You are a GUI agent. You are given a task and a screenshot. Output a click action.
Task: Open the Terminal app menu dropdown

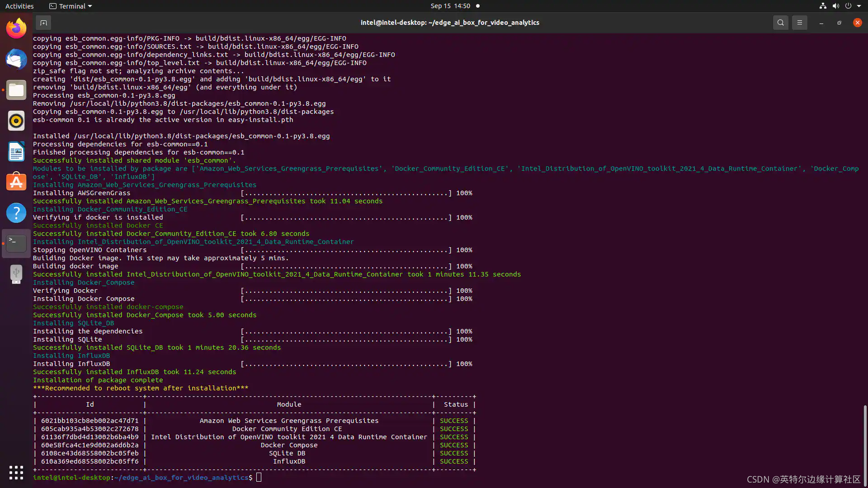pos(71,6)
